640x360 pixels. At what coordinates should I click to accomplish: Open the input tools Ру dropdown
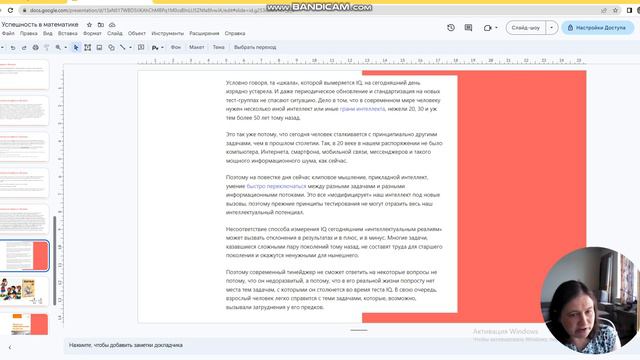click(158, 48)
